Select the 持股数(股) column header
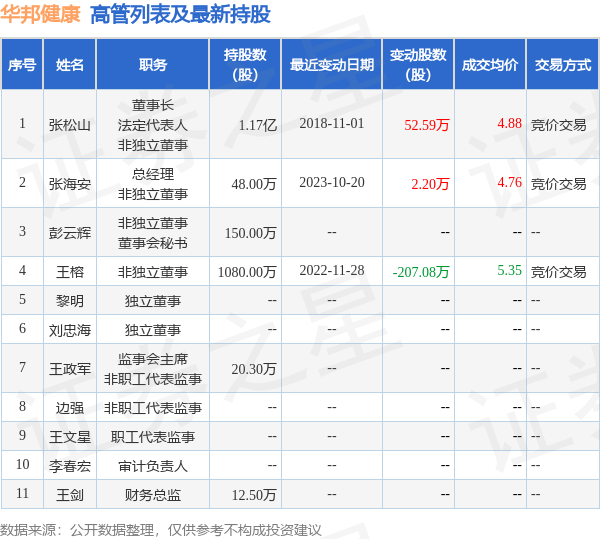The height and width of the screenshot is (539, 600). pyautogui.click(x=245, y=65)
